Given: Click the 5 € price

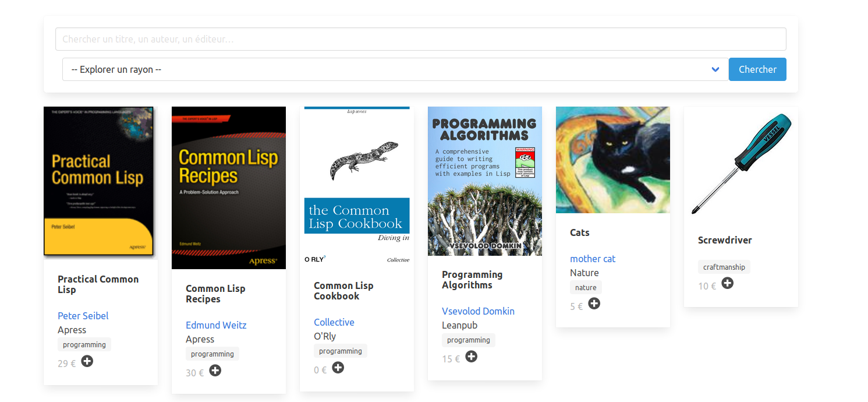Looking at the screenshot, I should coord(576,306).
